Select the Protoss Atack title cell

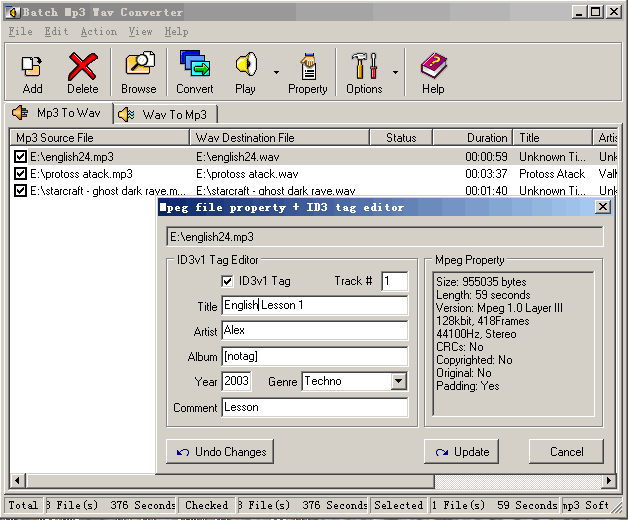click(x=552, y=174)
